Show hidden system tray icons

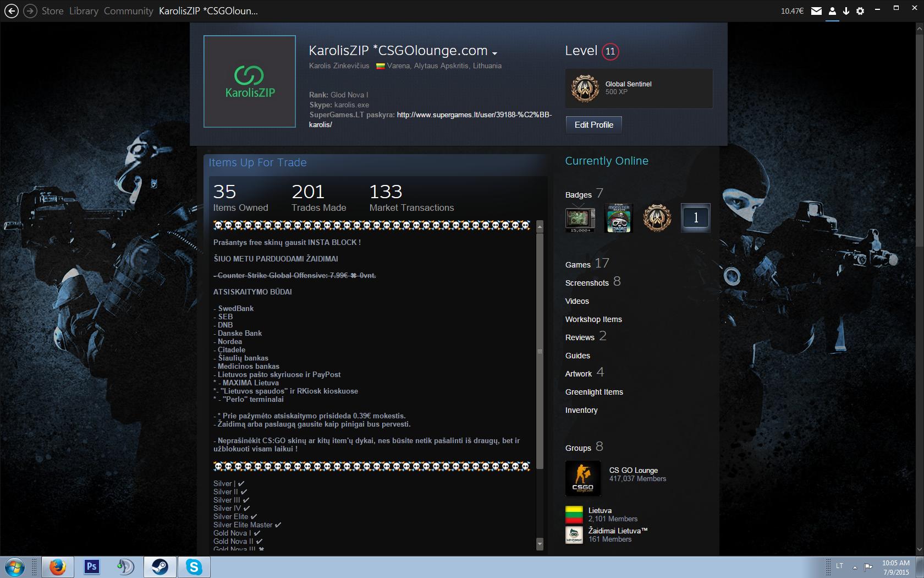tap(855, 567)
